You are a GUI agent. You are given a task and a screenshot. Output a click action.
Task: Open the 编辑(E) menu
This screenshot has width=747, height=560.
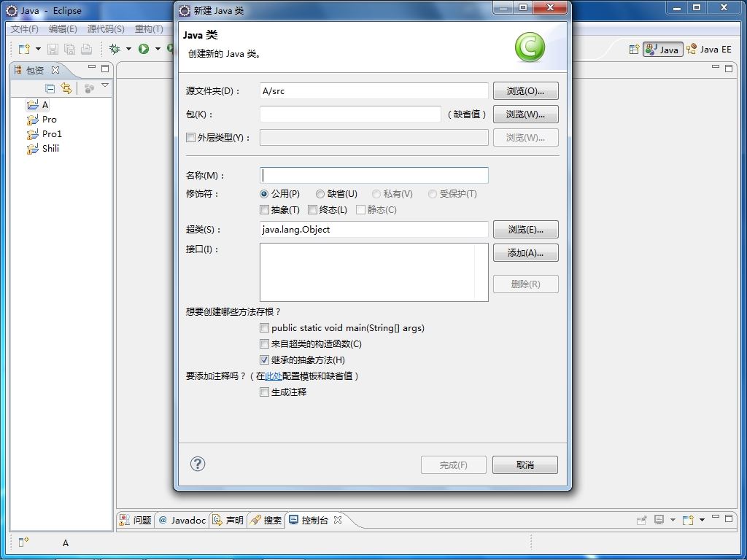[63, 29]
